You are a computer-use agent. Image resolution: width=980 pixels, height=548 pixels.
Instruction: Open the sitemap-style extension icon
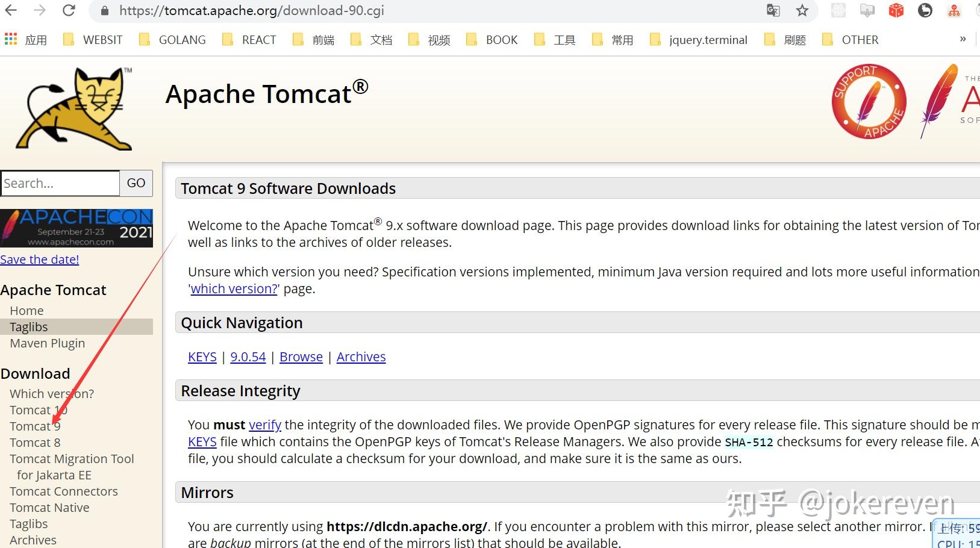click(953, 10)
